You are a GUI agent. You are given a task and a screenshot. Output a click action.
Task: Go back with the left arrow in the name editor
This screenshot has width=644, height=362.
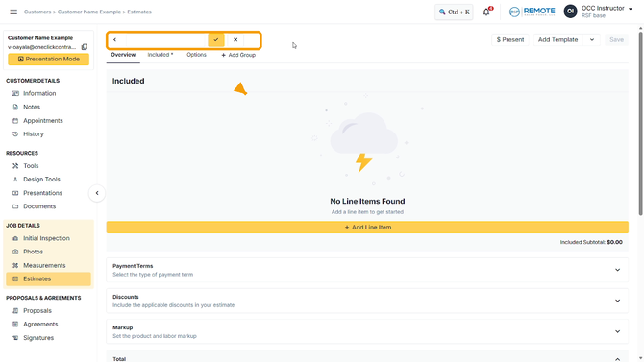115,39
